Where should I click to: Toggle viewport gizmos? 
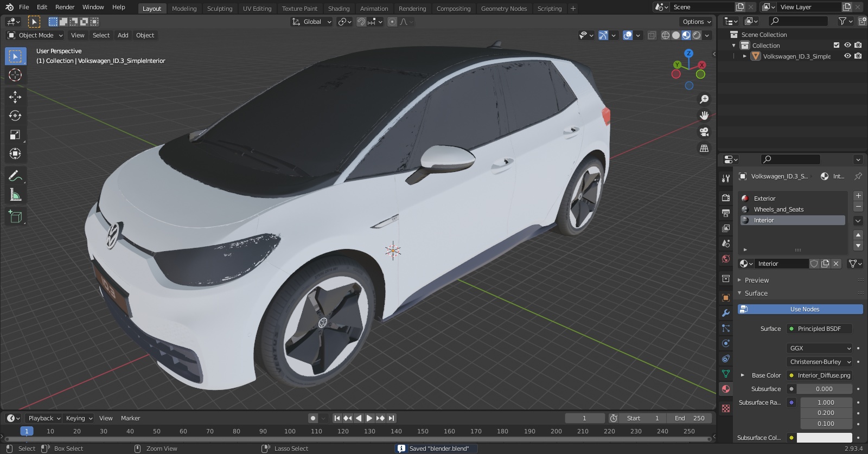tap(603, 35)
